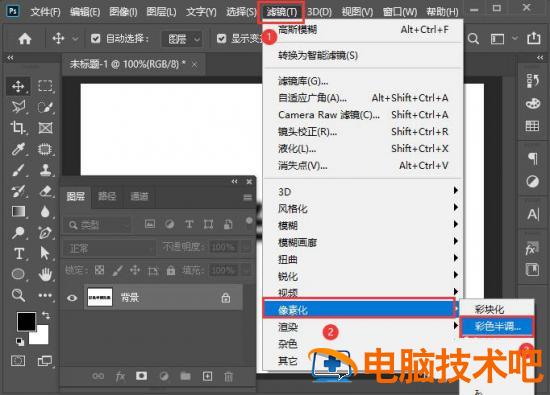The width and height of the screenshot is (550, 395).
Task: Select the Pen tool
Action: point(45,233)
